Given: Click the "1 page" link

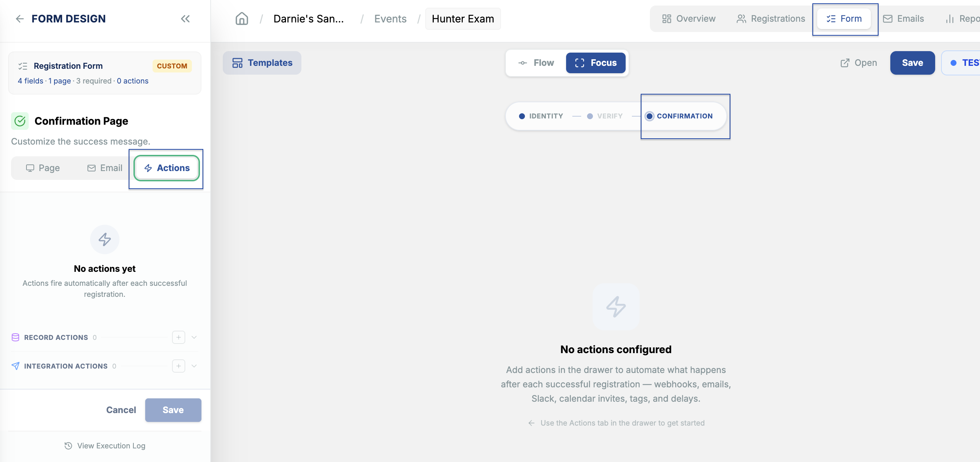Looking at the screenshot, I should [59, 81].
